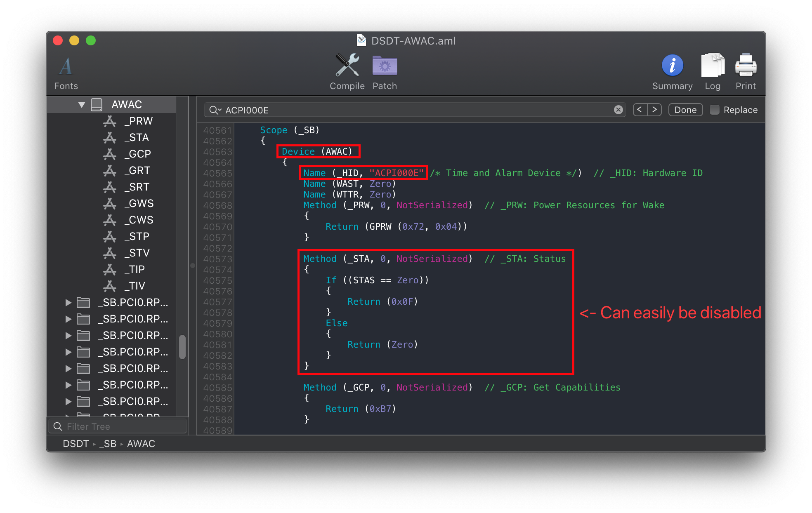Collapse the AWAC device node

coord(81,104)
